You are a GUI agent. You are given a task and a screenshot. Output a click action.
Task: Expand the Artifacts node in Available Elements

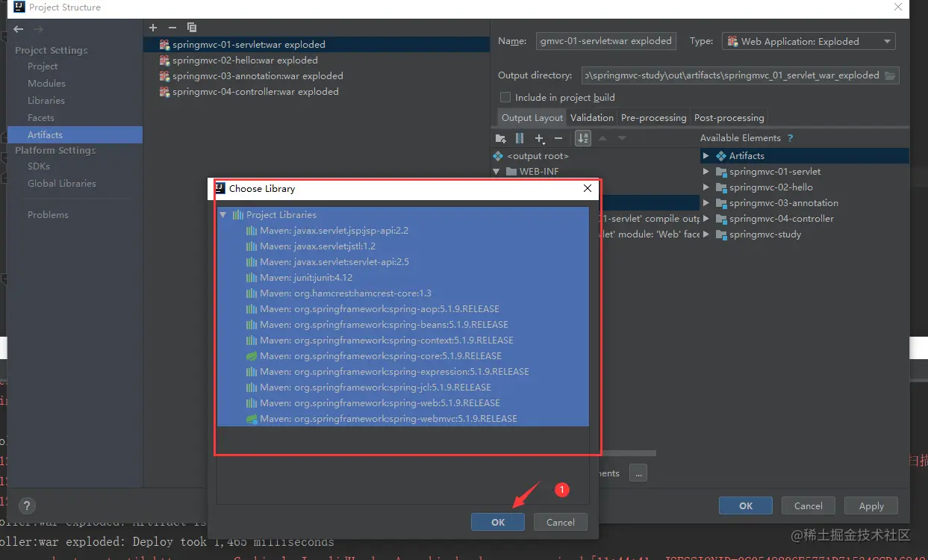[706, 156]
